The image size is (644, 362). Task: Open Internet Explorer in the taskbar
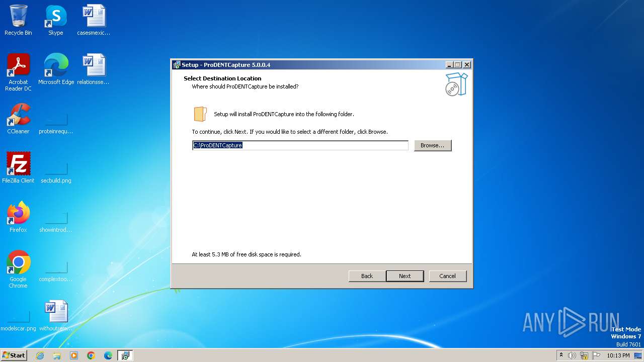click(x=40, y=355)
